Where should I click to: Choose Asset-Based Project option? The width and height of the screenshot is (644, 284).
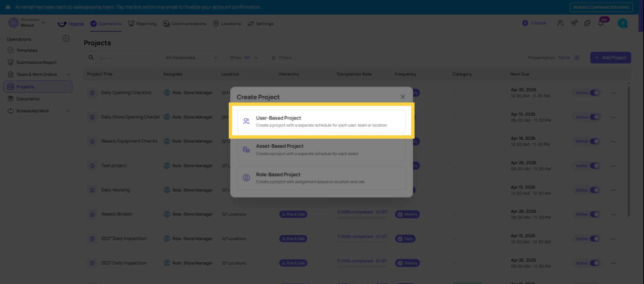[321, 150]
